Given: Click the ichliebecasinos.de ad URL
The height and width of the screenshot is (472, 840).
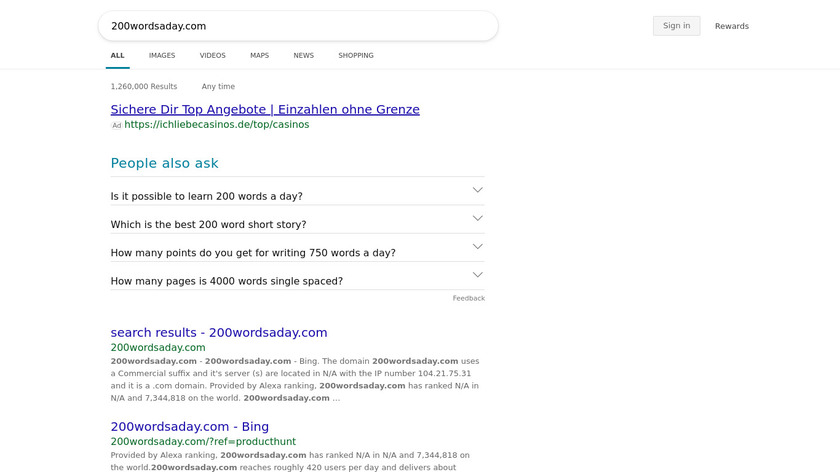Looking at the screenshot, I should pyautogui.click(x=217, y=125).
